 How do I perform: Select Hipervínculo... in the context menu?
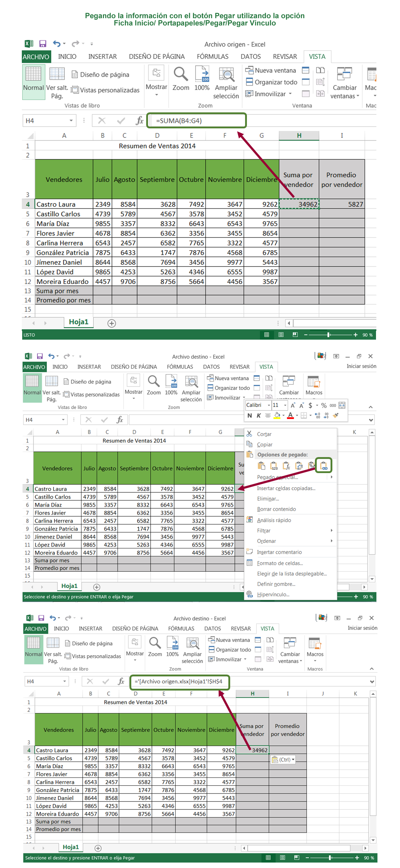click(x=273, y=594)
